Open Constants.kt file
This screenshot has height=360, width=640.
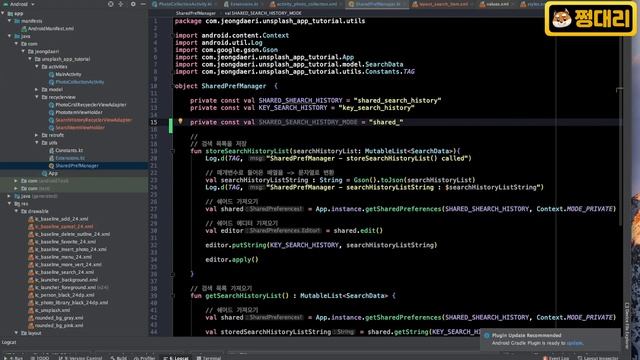click(x=66, y=150)
